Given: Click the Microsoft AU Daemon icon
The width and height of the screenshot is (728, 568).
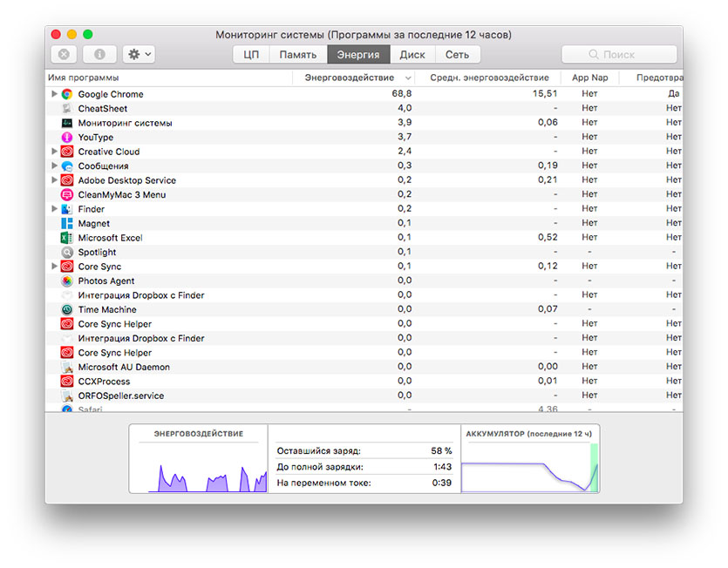Looking at the screenshot, I should tap(67, 367).
